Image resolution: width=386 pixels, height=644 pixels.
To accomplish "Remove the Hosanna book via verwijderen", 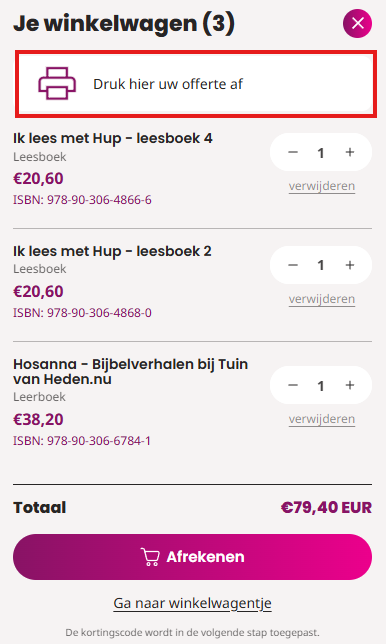I will [322, 419].
